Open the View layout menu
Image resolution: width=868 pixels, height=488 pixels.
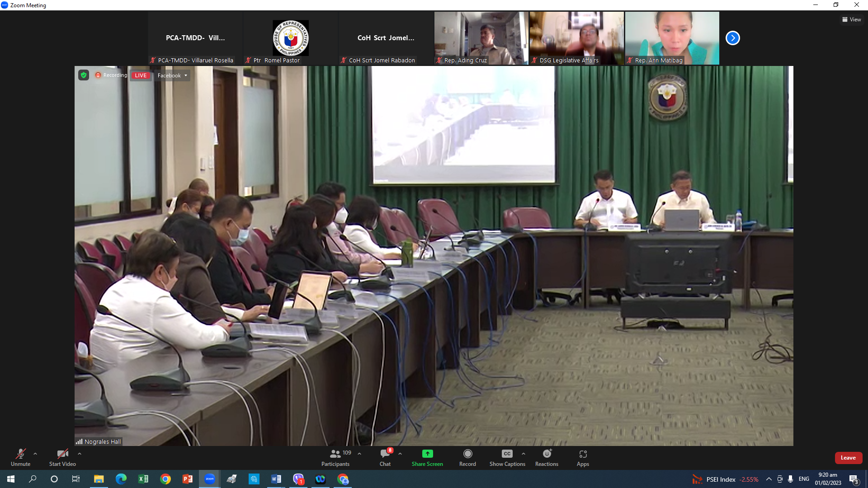tap(851, 19)
